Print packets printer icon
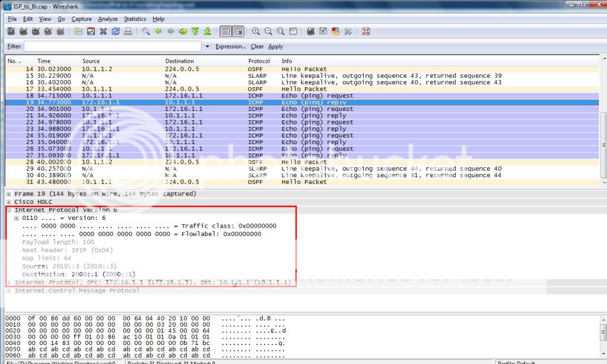 pyautogui.click(x=128, y=31)
